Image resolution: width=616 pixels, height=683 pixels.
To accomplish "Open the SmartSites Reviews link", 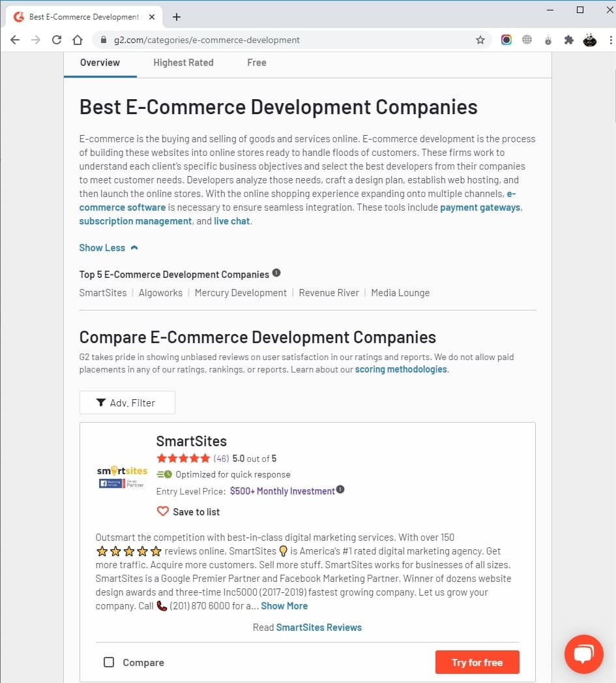I will pyautogui.click(x=319, y=628).
